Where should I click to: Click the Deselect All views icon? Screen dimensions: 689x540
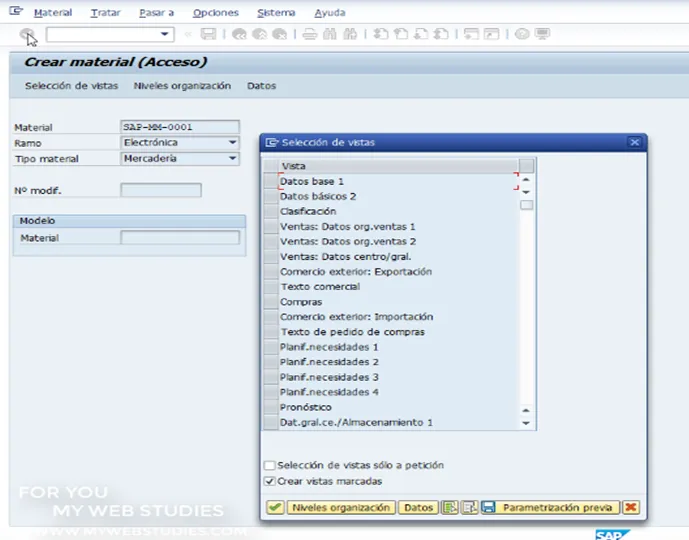[x=469, y=507]
